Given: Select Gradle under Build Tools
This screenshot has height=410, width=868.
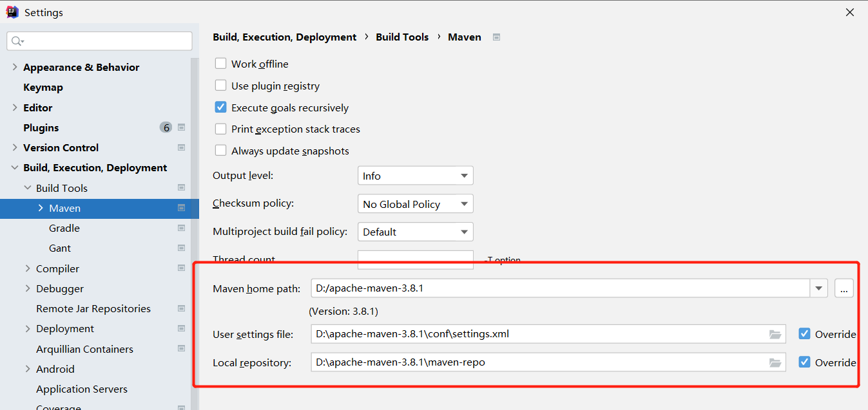Looking at the screenshot, I should click(64, 228).
